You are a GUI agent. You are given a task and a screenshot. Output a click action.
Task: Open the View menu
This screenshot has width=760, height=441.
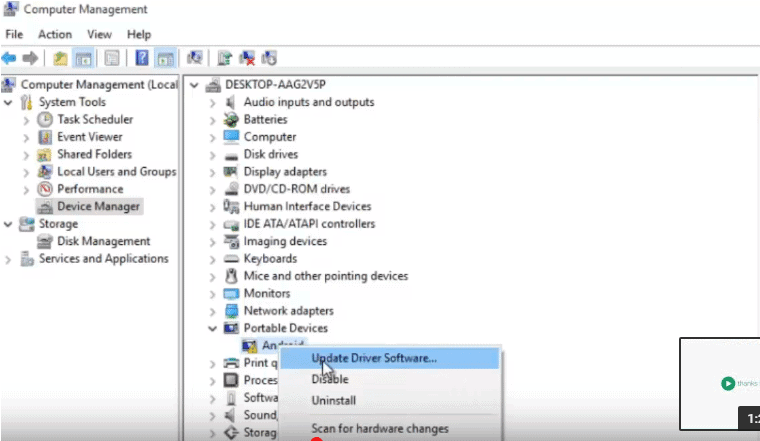99,34
